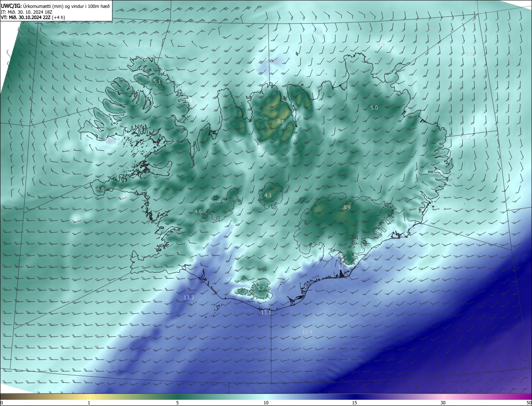Image resolution: width=532 pixels, height=406 pixels.
Task: Click the 3.9 value label on the map
Action: coord(347,208)
